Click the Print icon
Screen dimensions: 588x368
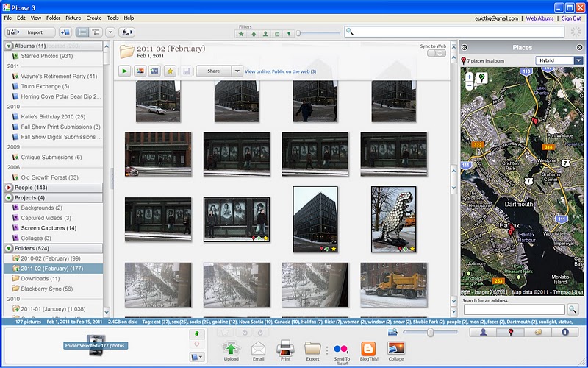pyautogui.click(x=285, y=351)
